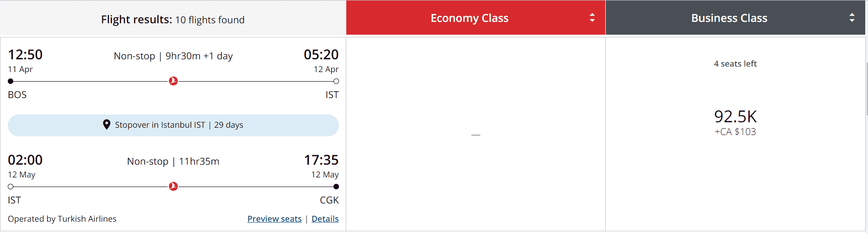
Task: Open the Preview seats link
Action: 275,219
